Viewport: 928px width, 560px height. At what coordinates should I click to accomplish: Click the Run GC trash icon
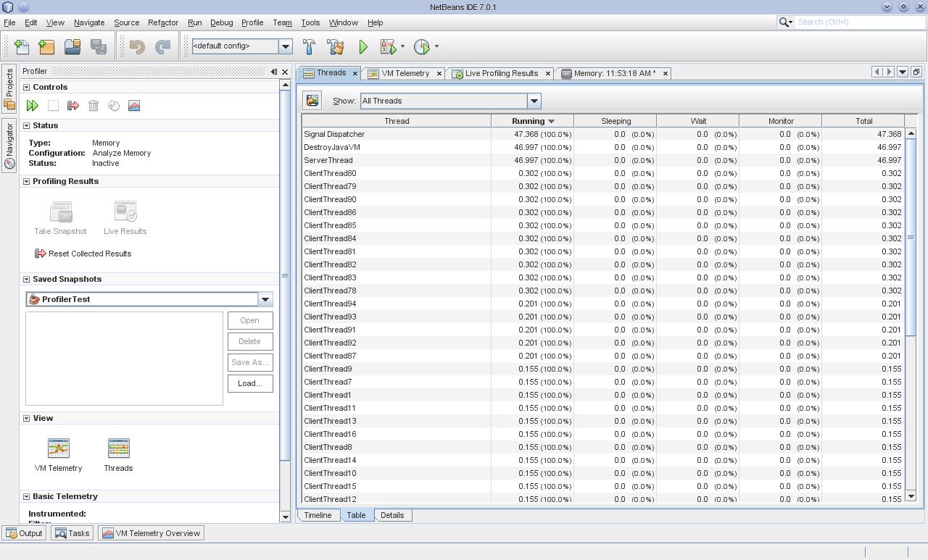coord(94,106)
